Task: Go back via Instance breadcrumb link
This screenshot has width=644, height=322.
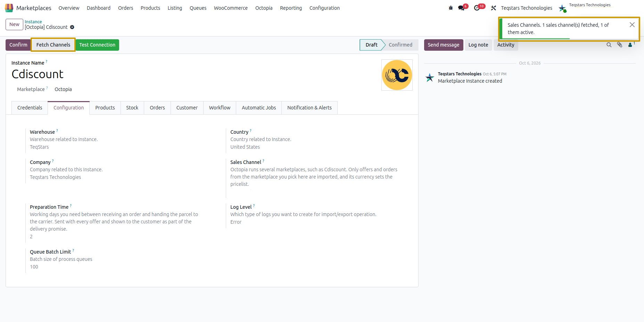Action: [x=33, y=22]
